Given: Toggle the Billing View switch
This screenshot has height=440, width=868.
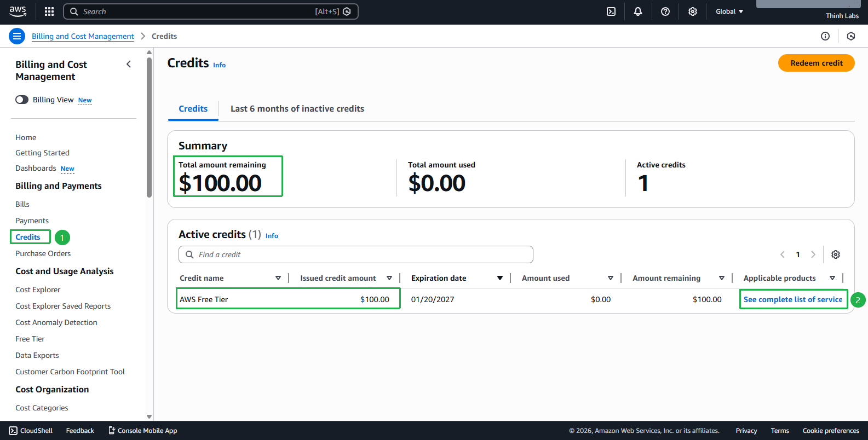Looking at the screenshot, I should (22, 100).
